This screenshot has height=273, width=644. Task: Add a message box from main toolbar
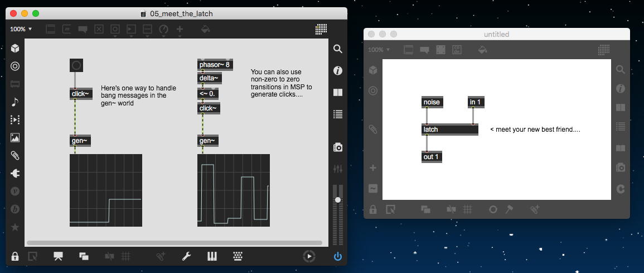click(x=66, y=29)
